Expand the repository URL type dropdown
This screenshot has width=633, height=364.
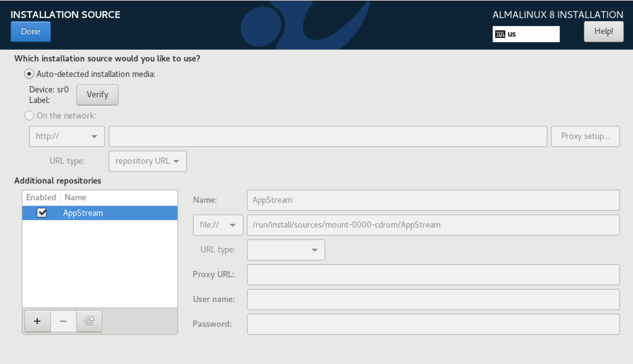tap(147, 161)
